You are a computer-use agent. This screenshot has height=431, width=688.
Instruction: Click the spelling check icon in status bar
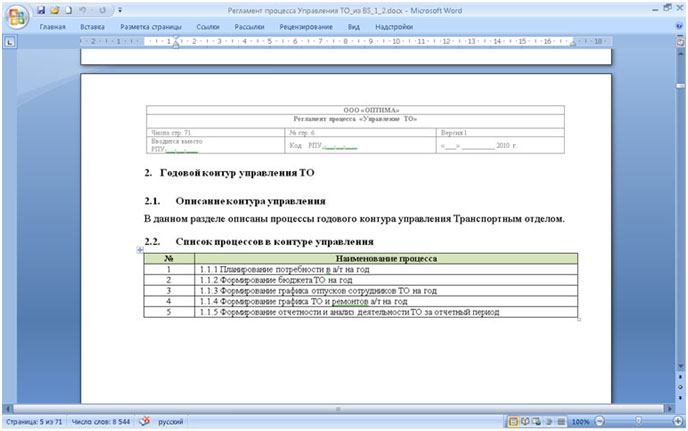[144, 423]
